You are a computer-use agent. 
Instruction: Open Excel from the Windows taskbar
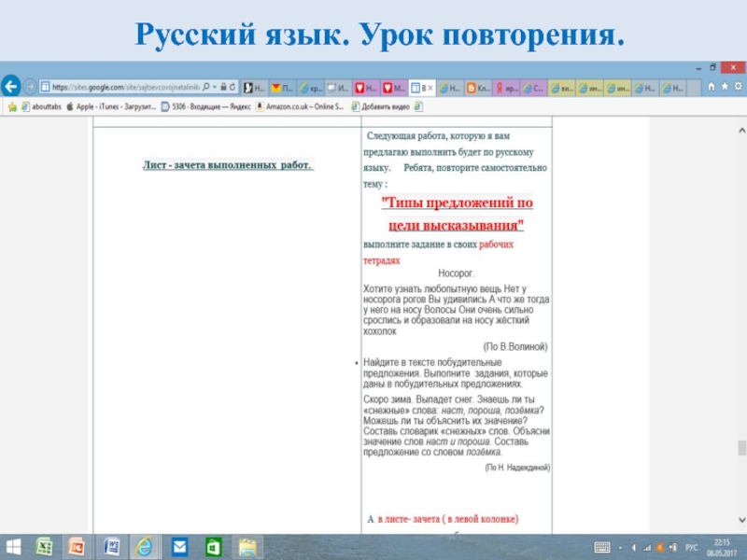point(44,546)
